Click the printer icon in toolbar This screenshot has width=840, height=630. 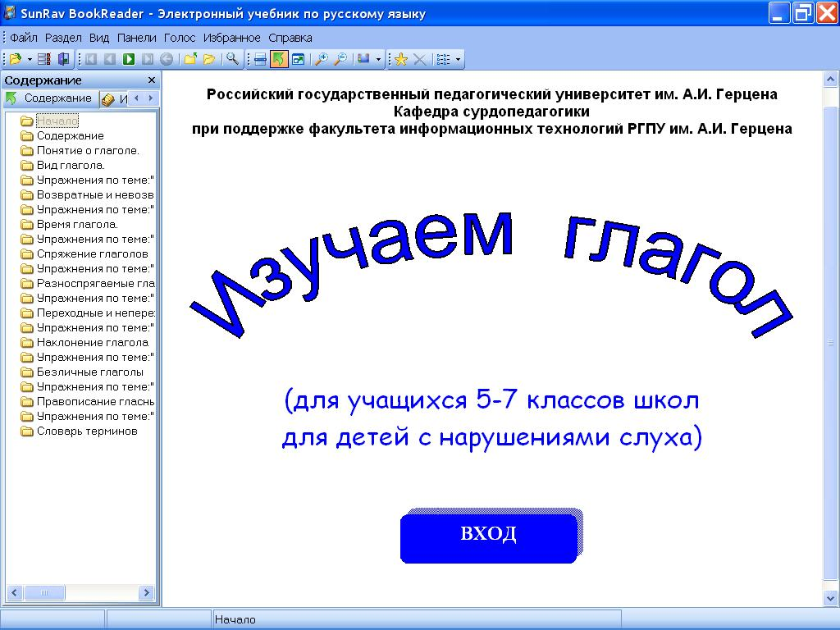coord(260,59)
